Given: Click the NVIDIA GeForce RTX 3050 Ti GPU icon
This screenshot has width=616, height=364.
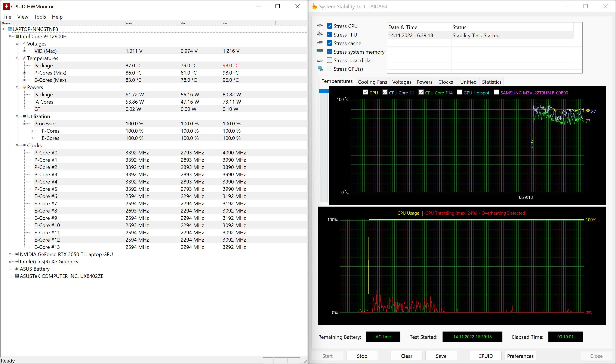Looking at the screenshot, I should point(17,254).
